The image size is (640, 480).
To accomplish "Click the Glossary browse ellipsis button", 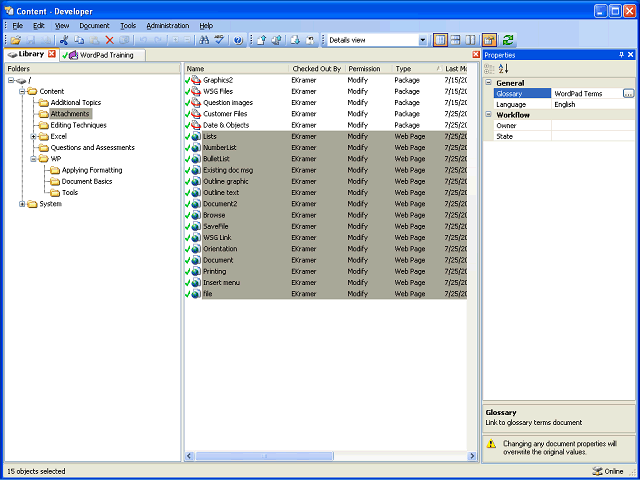I will (x=629, y=93).
